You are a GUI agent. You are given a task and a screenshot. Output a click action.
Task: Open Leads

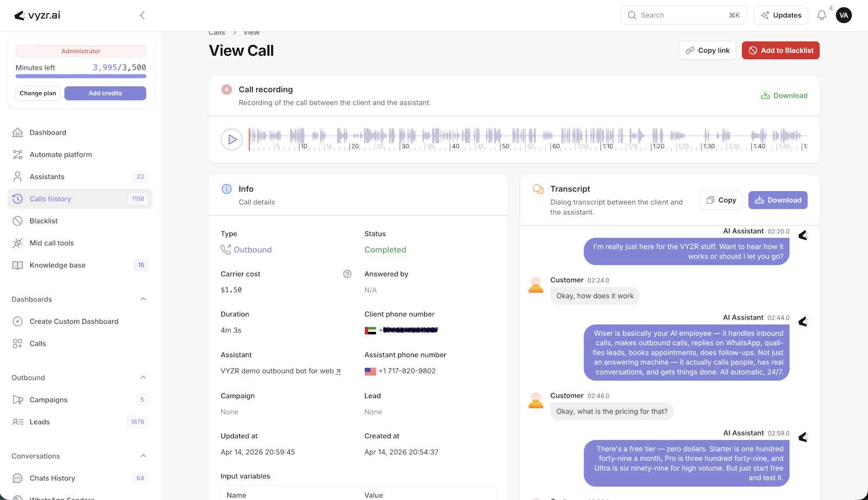[80, 422]
